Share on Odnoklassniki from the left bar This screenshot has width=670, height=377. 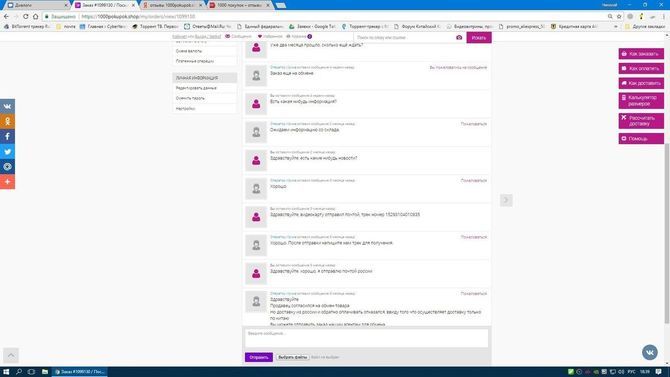point(7,121)
